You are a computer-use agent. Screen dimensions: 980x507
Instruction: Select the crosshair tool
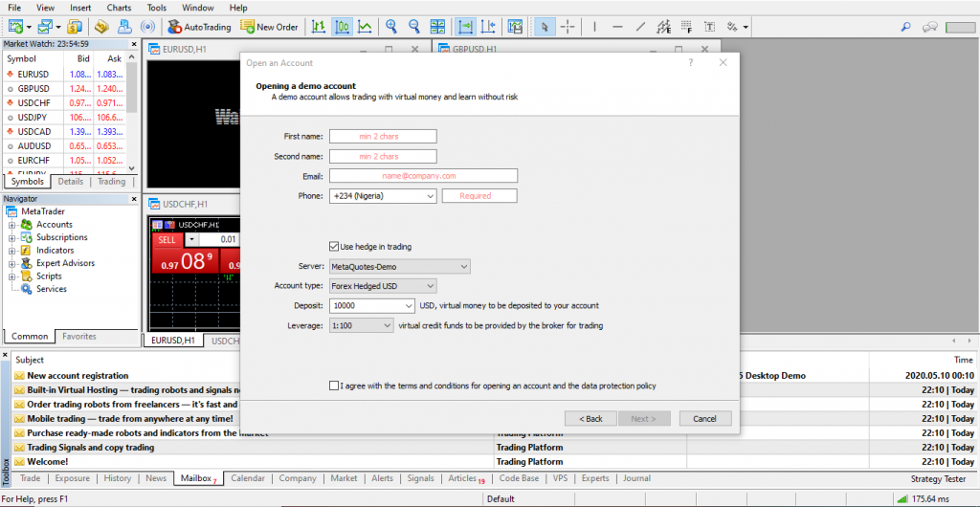pyautogui.click(x=568, y=27)
